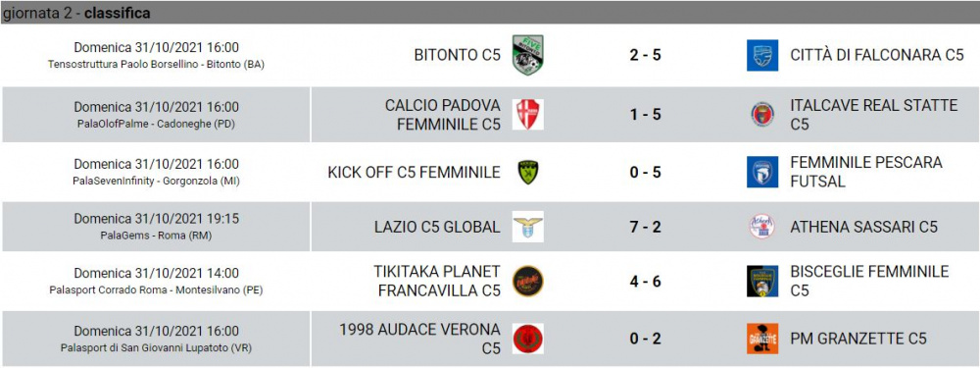Click the Athena Sassari C5 logo
The width and height of the screenshot is (980, 368).
(x=761, y=227)
